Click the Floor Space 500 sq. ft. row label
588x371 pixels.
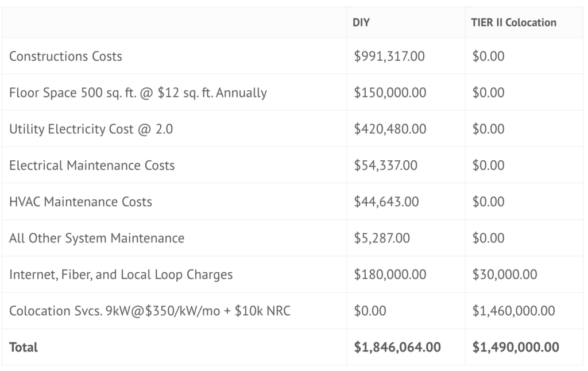pos(138,92)
